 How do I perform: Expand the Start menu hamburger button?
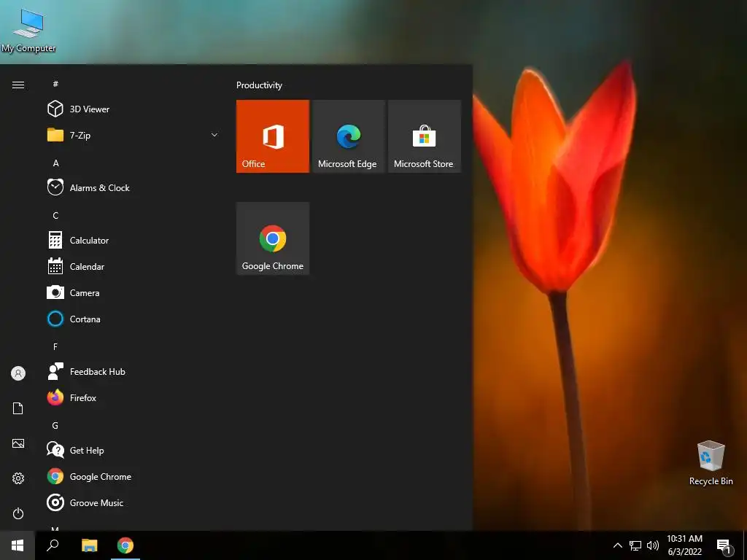[x=18, y=85]
